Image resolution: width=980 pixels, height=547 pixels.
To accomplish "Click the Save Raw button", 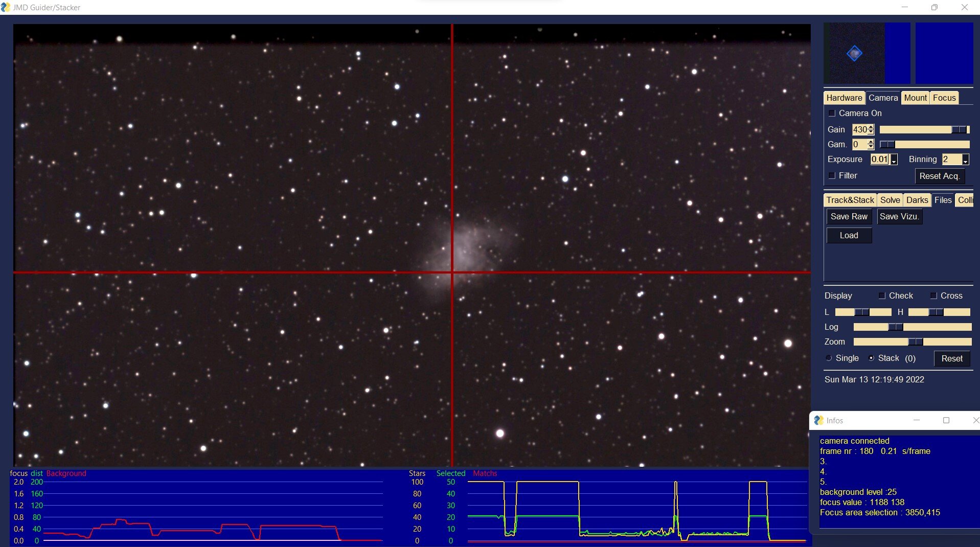I will [849, 216].
